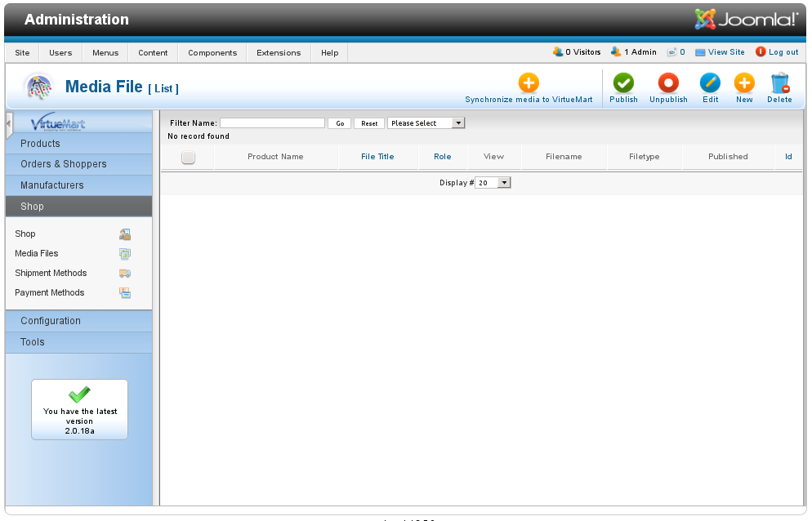The height and width of the screenshot is (521, 812).
Task: Open Media Files from the sidebar icon
Action: (x=125, y=254)
